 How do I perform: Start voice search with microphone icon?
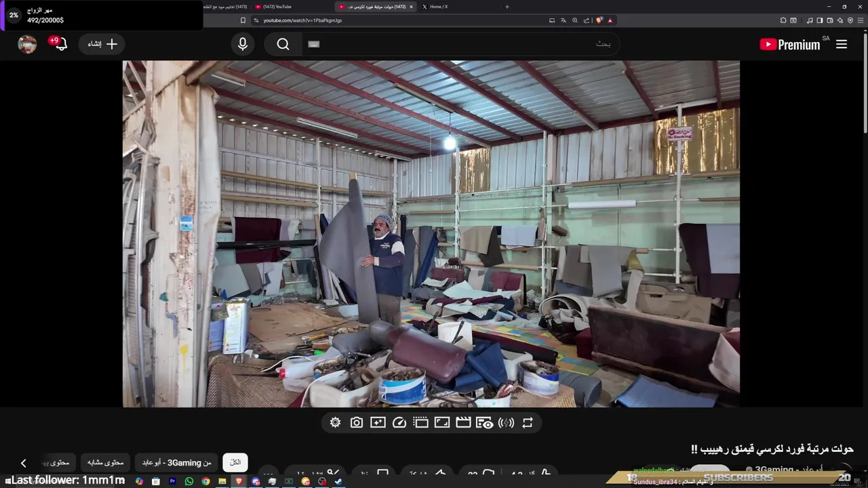point(243,44)
